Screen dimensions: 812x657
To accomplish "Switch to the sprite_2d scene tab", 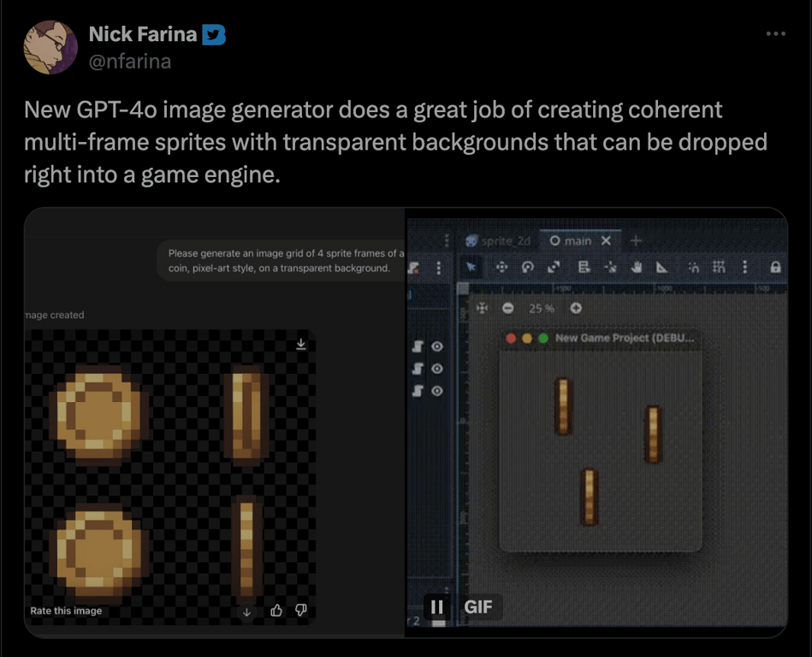I will click(499, 240).
